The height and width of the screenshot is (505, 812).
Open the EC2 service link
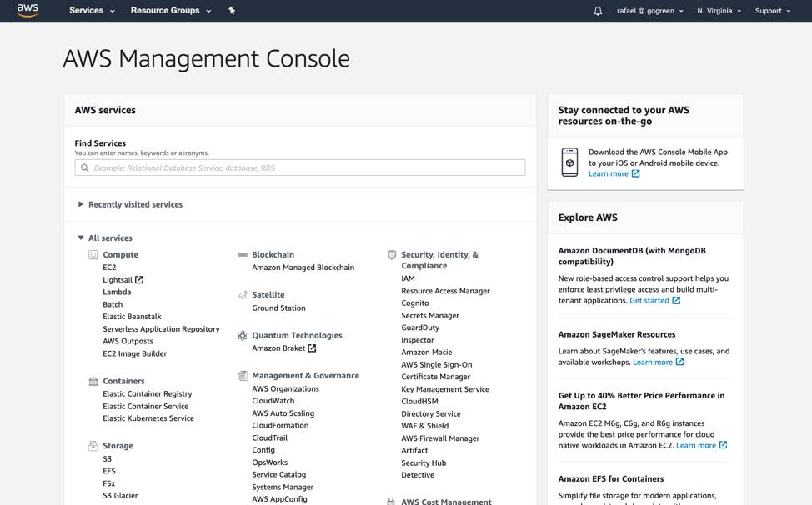click(109, 267)
